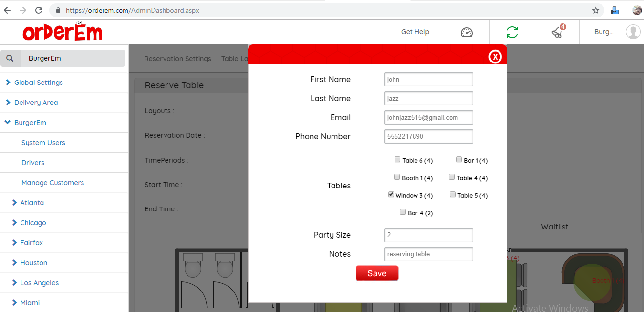The height and width of the screenshot is (312, 644).
Task: Open the notifications icon with badge 4
Action: 557,32
